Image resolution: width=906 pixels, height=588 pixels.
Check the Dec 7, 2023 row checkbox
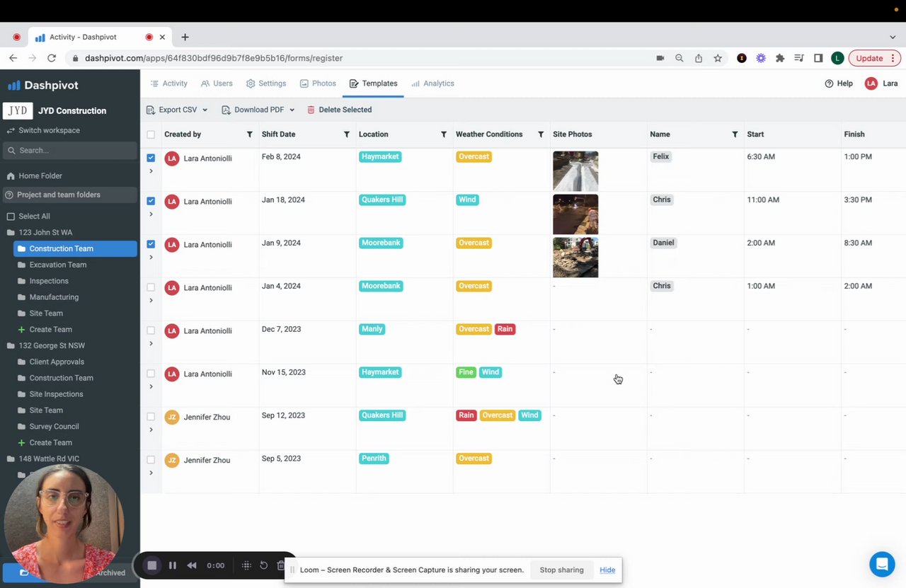pos(151,330)
